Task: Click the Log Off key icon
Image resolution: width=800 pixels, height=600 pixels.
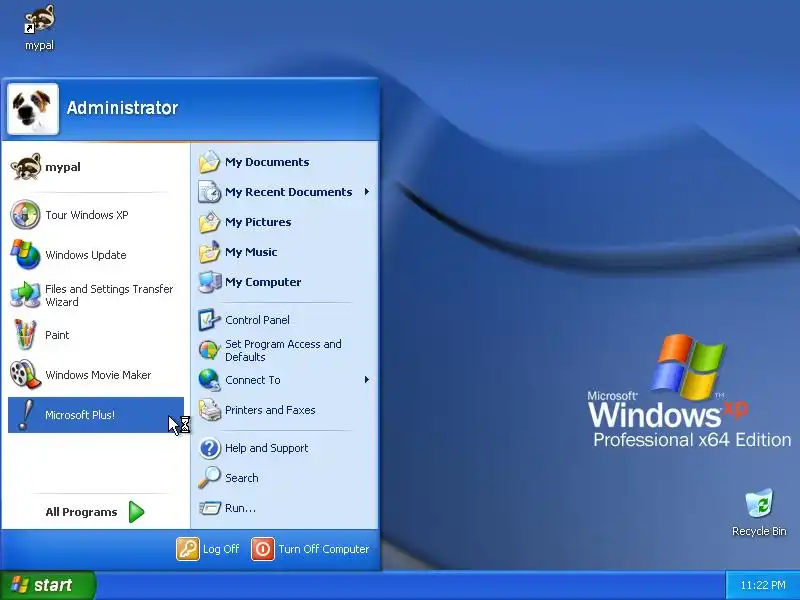Action: (x=188, y=549)
